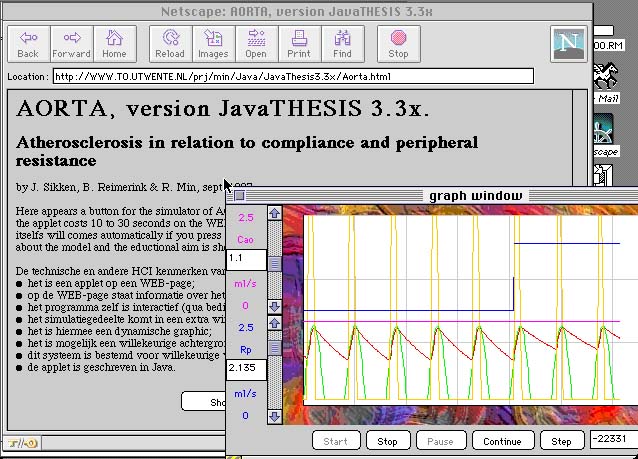Print the page via the Print button

[x=299, y=44]
